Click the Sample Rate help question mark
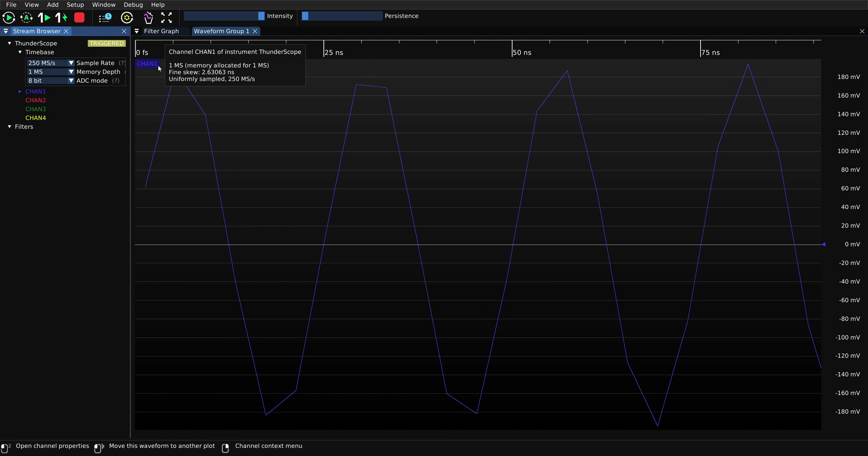 pyautogui.click(x=122, y=63)
